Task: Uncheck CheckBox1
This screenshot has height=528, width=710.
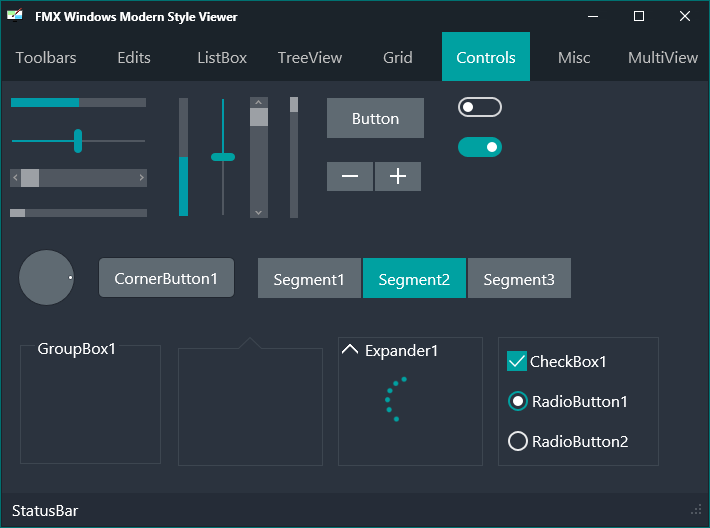Action: coord(517,361)
